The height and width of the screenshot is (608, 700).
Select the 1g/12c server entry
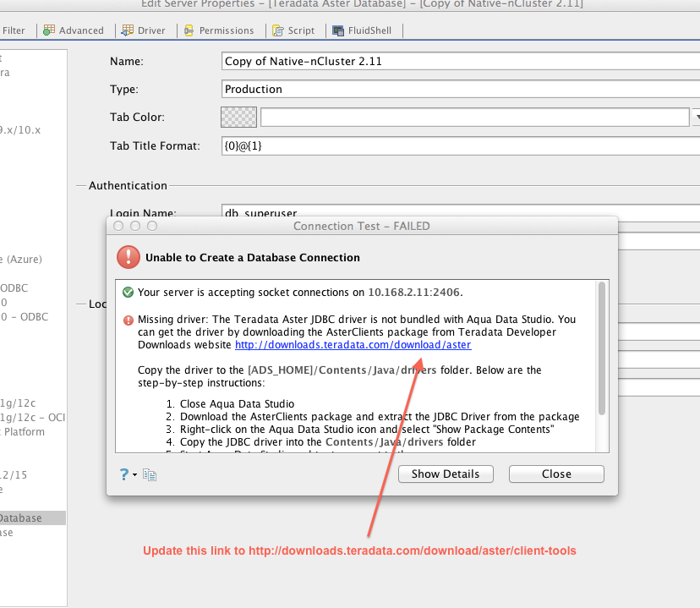18,403
